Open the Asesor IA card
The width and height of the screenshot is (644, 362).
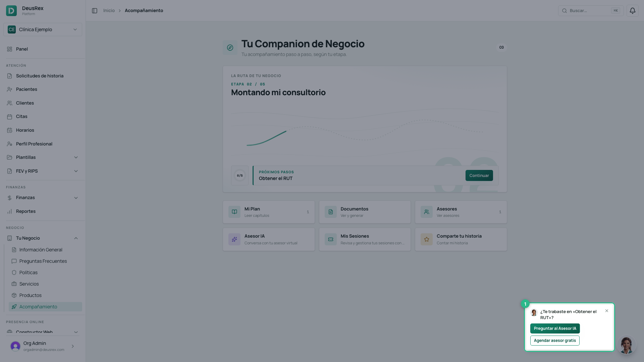point(269,239)
